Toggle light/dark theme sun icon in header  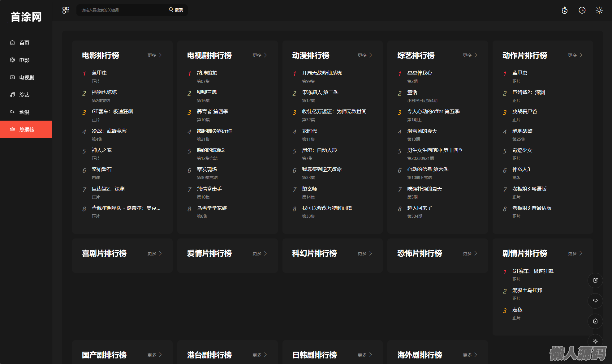point(599,10)
